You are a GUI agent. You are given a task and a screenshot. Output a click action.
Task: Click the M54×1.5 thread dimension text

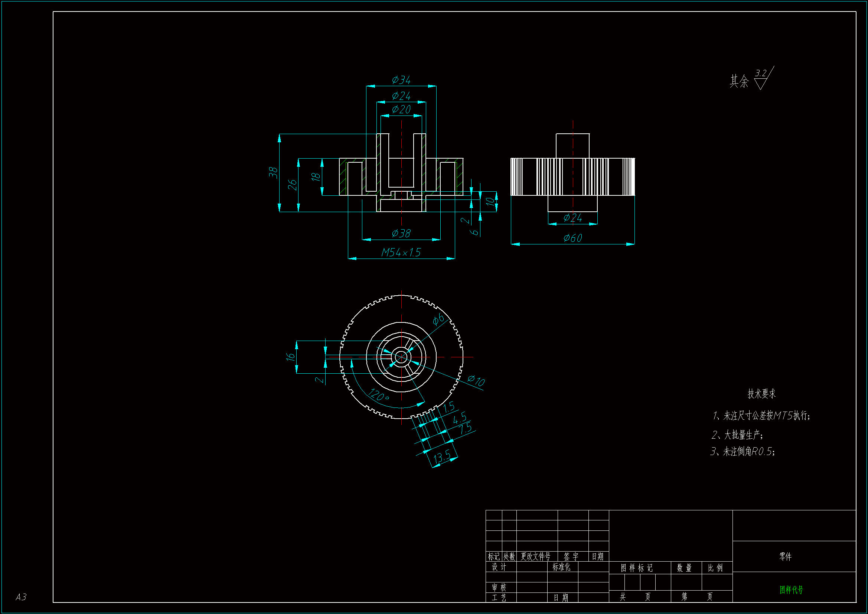pos(401,253)
